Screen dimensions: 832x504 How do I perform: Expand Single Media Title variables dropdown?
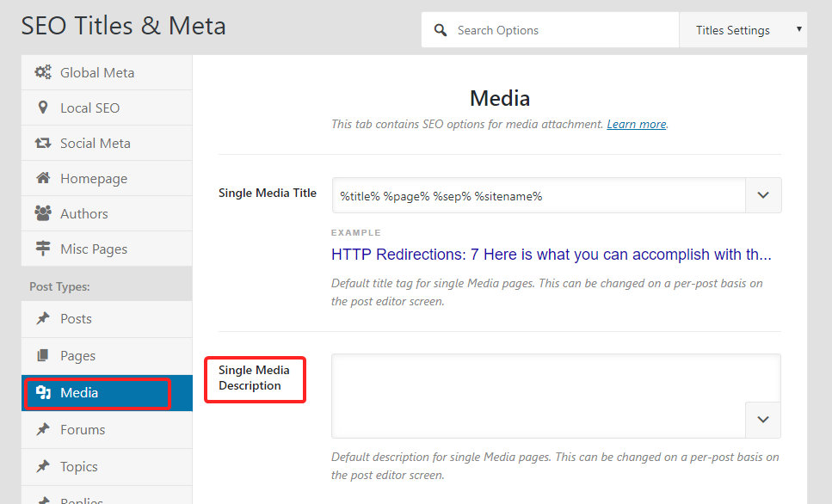(762, 195)
